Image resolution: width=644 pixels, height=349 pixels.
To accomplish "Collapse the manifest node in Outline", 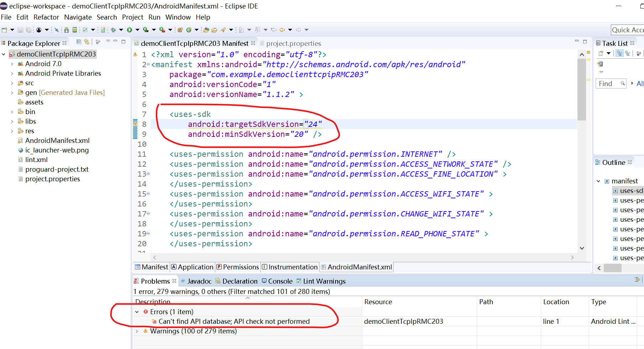I will click(x=598, y=181).
